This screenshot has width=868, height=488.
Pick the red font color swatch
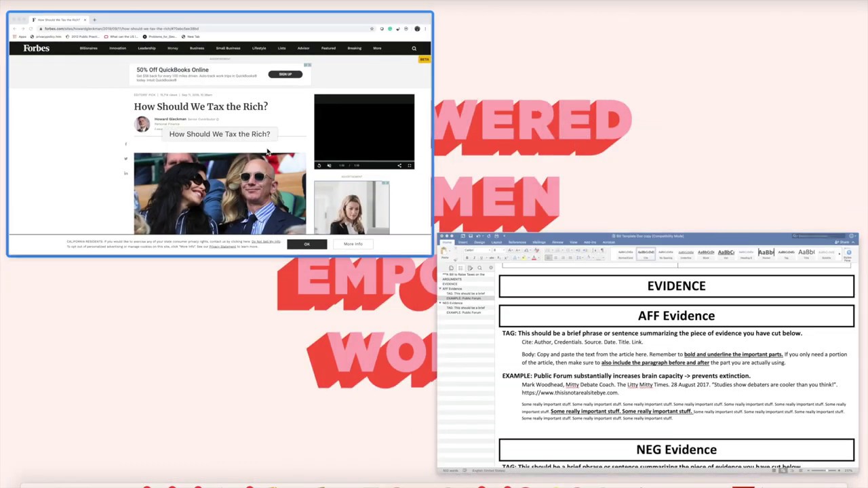pos(534,258)
